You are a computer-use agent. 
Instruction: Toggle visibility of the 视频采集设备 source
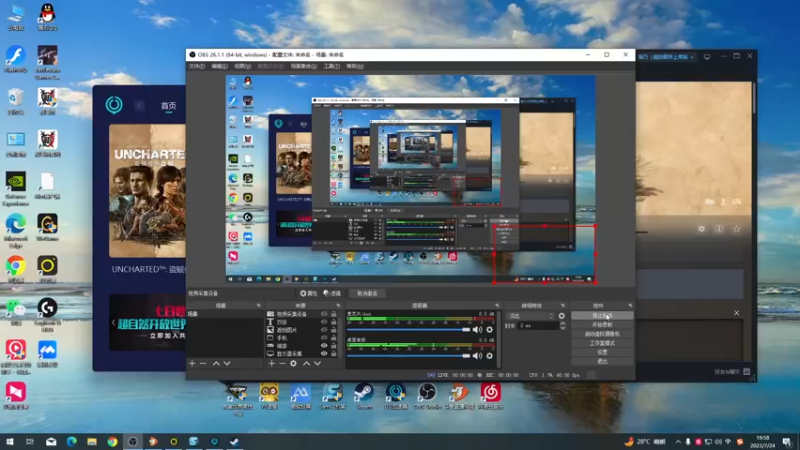point(324,314)
